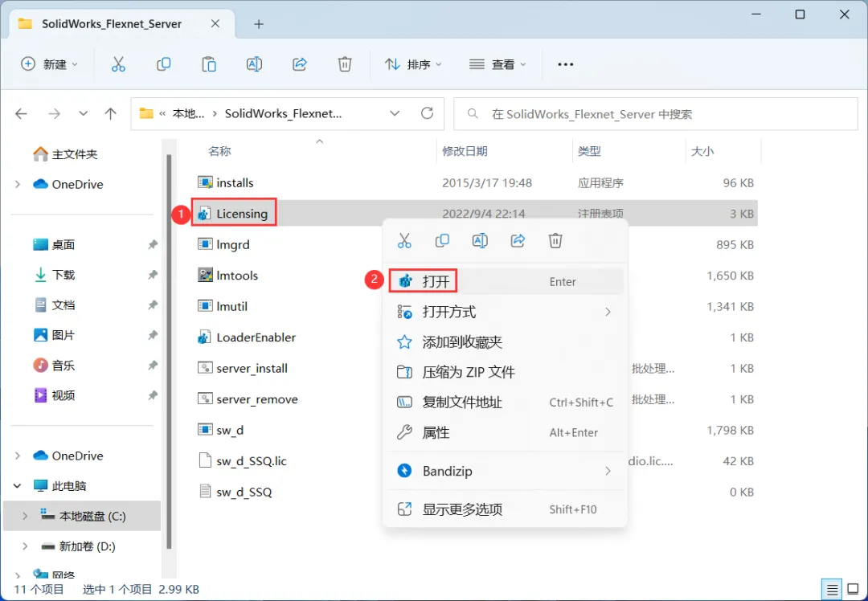Select the server_remove batch file

tap(248, 399)
